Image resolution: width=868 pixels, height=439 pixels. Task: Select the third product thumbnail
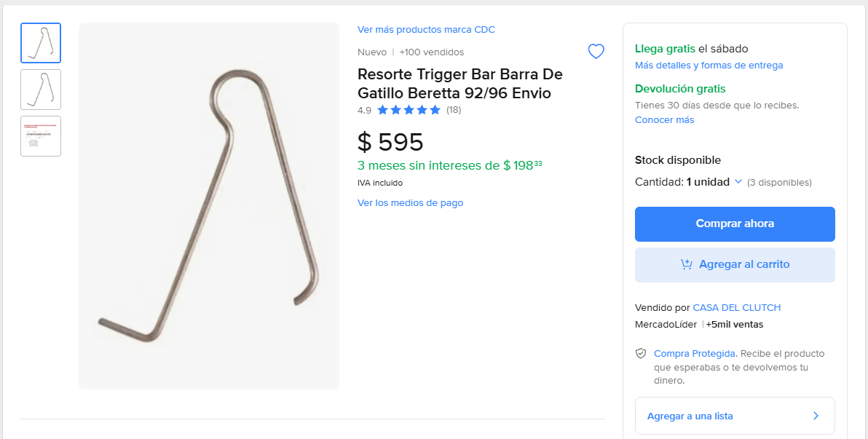(x=41, y=136)
